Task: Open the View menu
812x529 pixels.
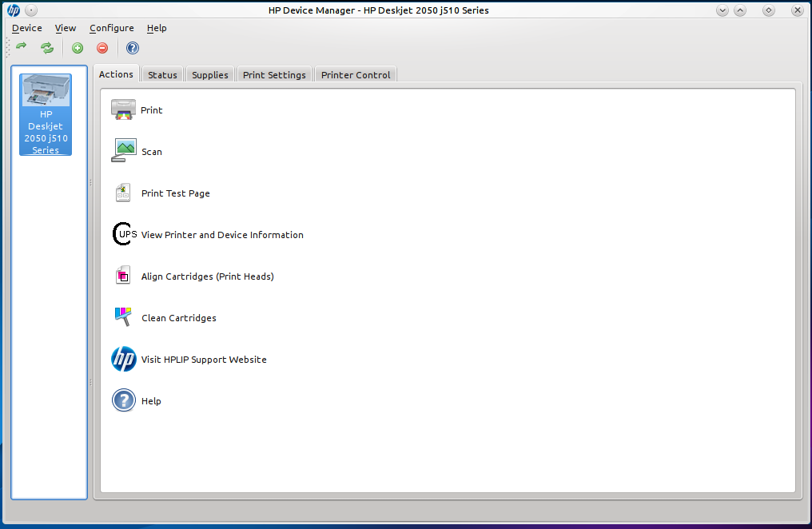Action: (66, 28)
